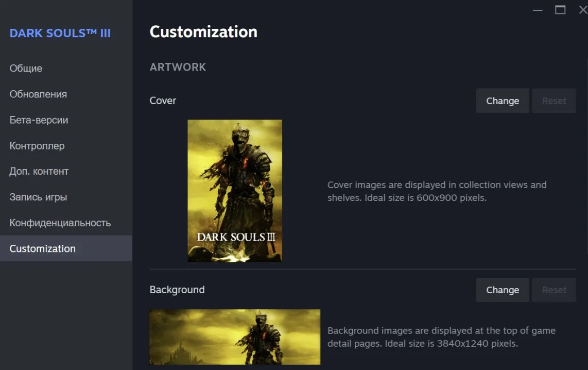Change the Background artwork

pyautogui.click(x=503, y=290)
